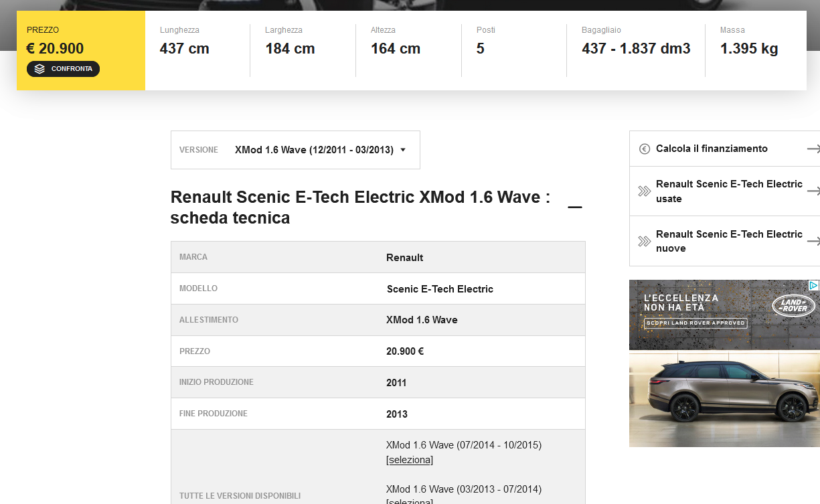Click Scenic E-Tech Electric in the Modello row
The width and height of the screenshot is (820, 504).
point(440,289)
